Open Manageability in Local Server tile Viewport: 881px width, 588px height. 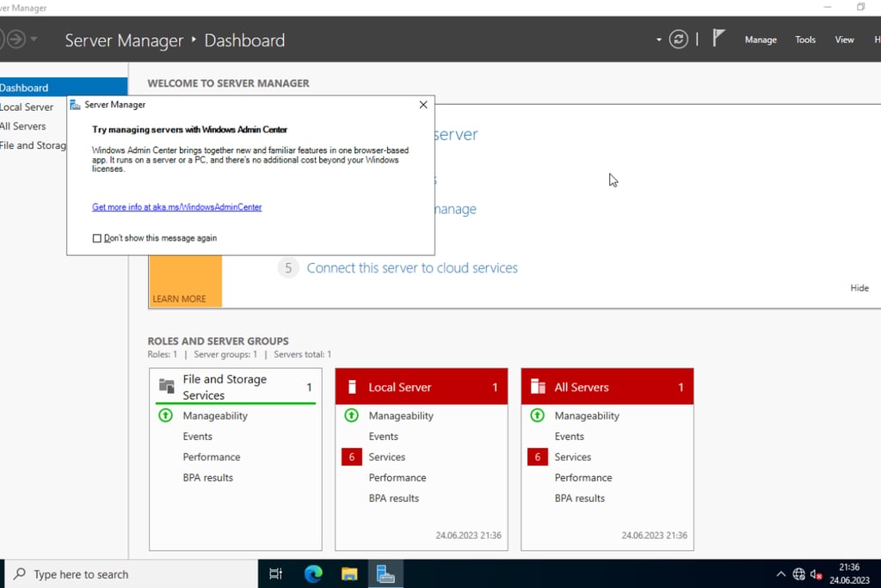tap(401, 415)
